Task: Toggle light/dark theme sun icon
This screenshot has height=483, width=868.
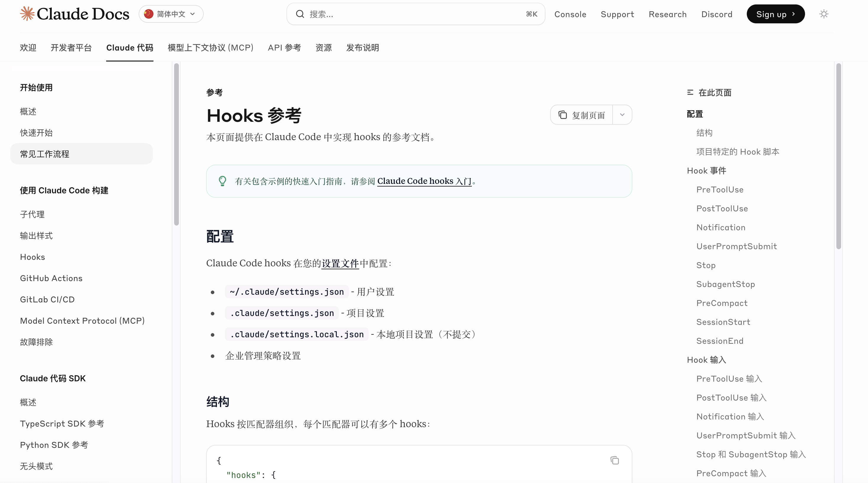Action: point(824,14)
